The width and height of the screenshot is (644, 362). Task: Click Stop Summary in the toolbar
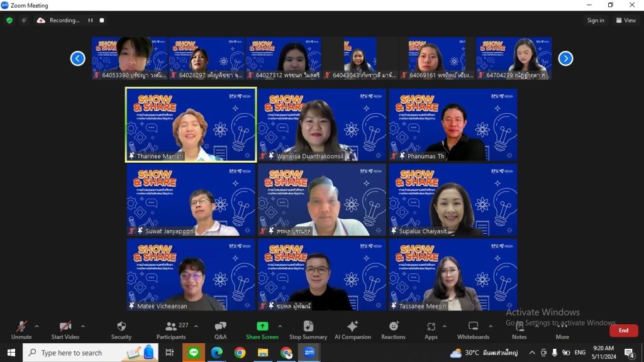(308, 331)
